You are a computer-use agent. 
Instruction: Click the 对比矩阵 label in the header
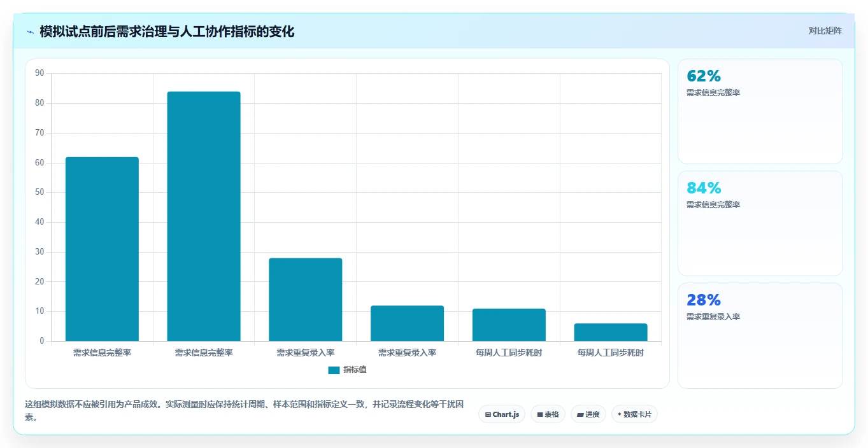[x=825, y=31]
